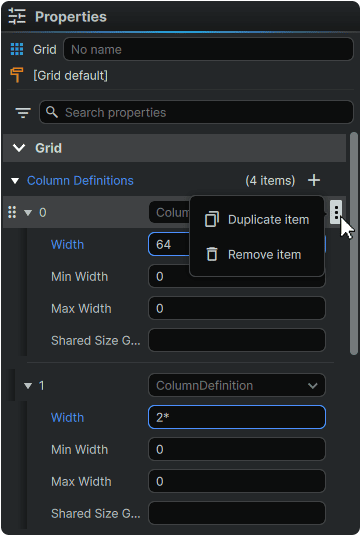361x536 pixels.
Task: Open item 0 type dropdown
Action: pos(169,212)
